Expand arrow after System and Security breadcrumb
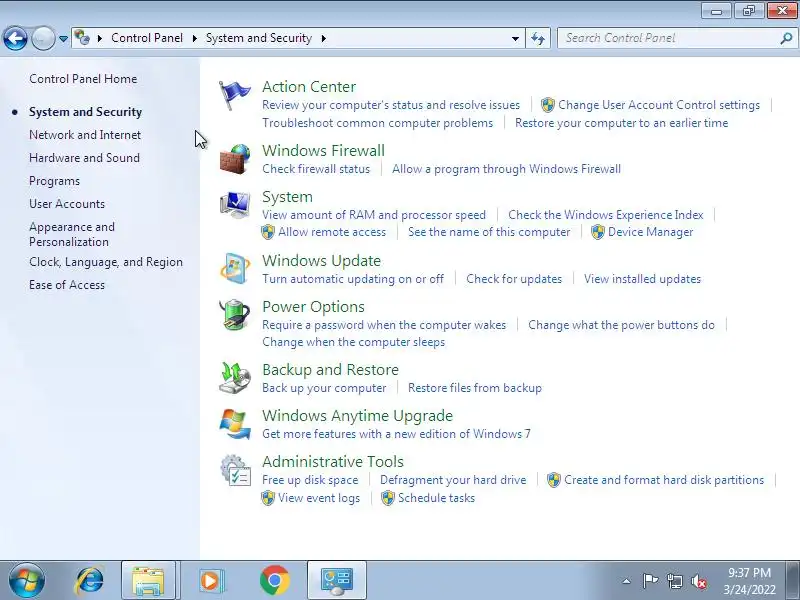This screenshot has width=800, height=600. tap(323, 38)
